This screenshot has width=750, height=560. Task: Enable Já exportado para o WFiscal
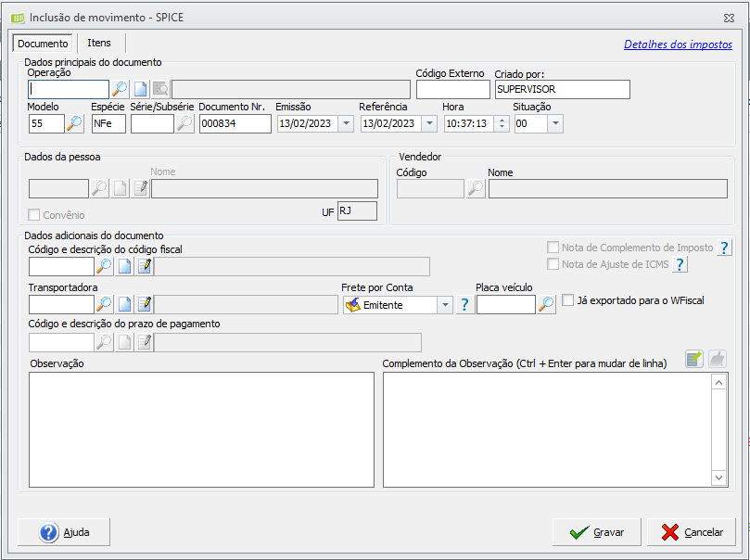point(567,300)
